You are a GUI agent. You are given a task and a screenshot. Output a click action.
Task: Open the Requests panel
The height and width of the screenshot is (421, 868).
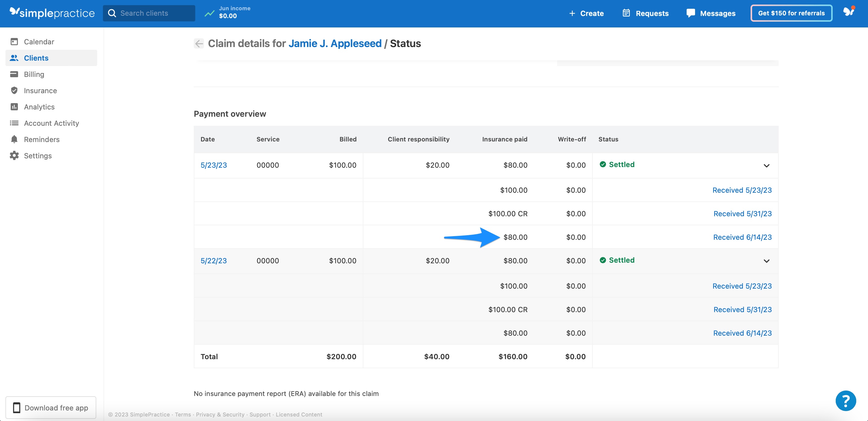(x=645, y=13)
